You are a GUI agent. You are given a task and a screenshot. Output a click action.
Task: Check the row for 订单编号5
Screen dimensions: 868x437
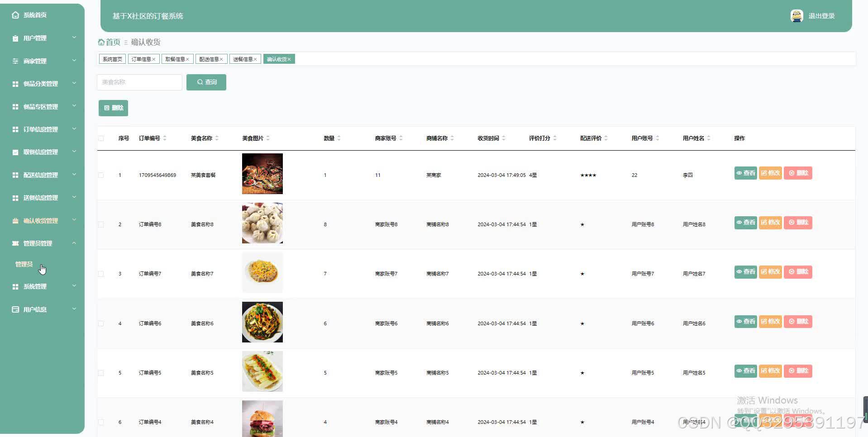(x=101, y=373)
